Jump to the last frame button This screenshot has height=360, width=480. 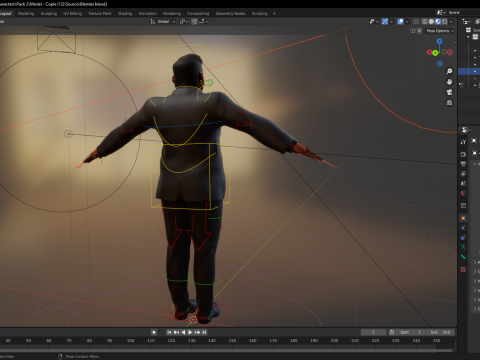[204, 332]
